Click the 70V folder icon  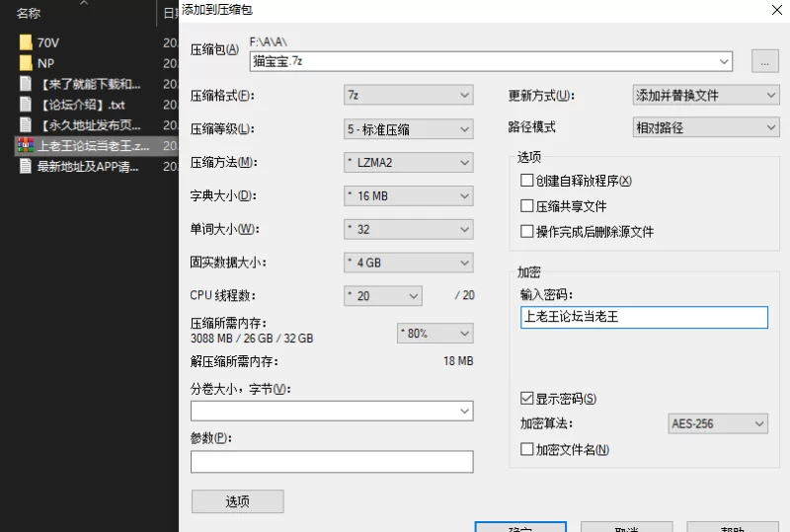(x=26, y=42)
